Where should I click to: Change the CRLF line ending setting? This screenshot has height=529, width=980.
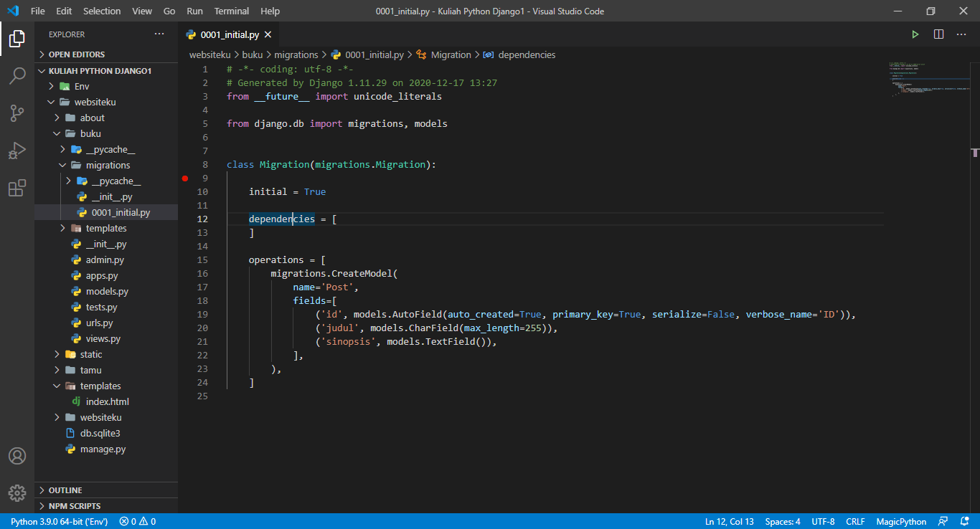[x=855, y=521]
